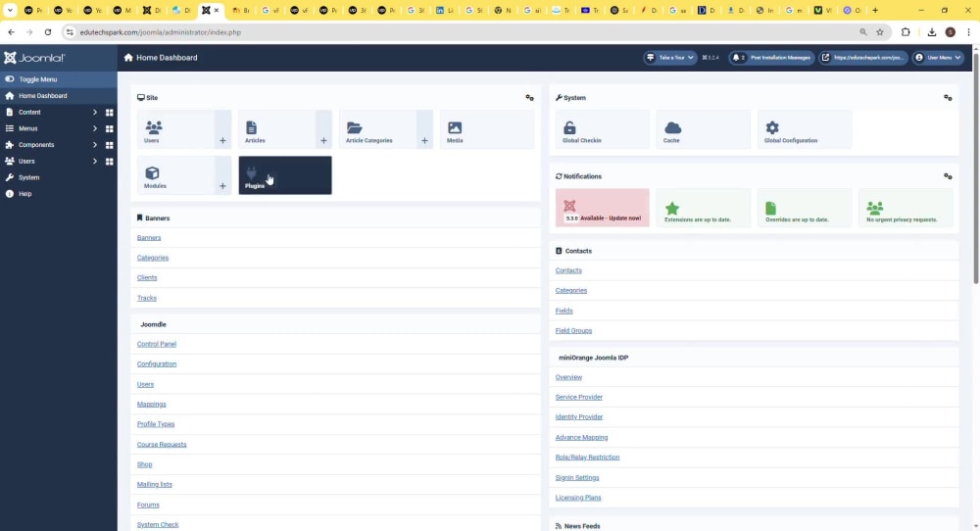Open Site panel settings gear
The height and width of the screenshot is (531, 980).
point(529,97)
